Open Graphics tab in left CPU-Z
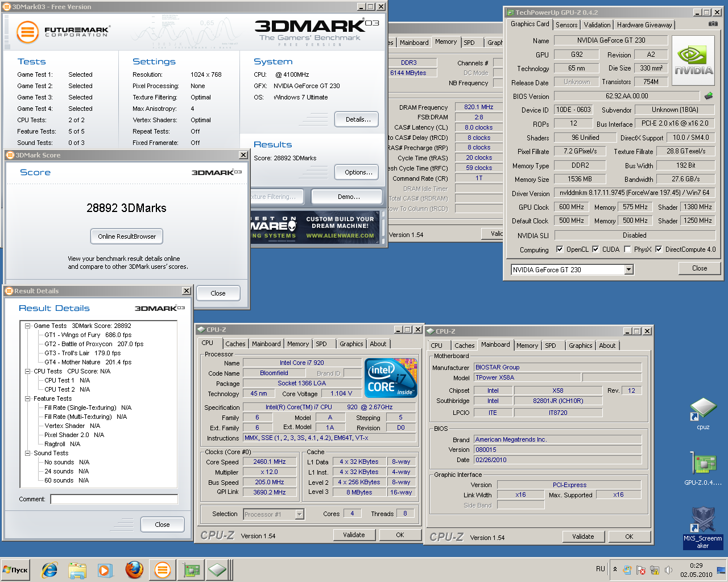The image size is (728, 582). click(x=351, y=344)
